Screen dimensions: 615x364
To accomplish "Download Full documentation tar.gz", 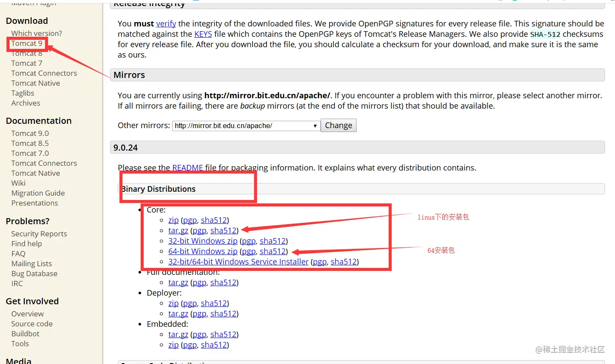I will pos(178,283).
